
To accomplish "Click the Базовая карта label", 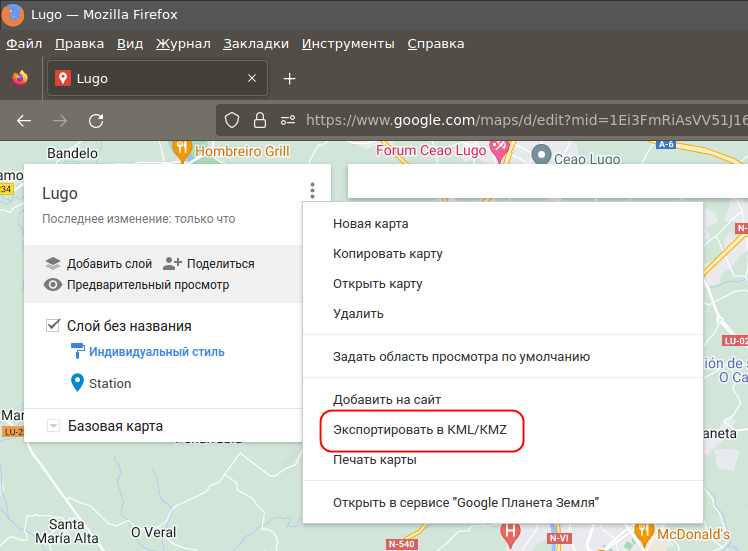I will click(115, 426).
